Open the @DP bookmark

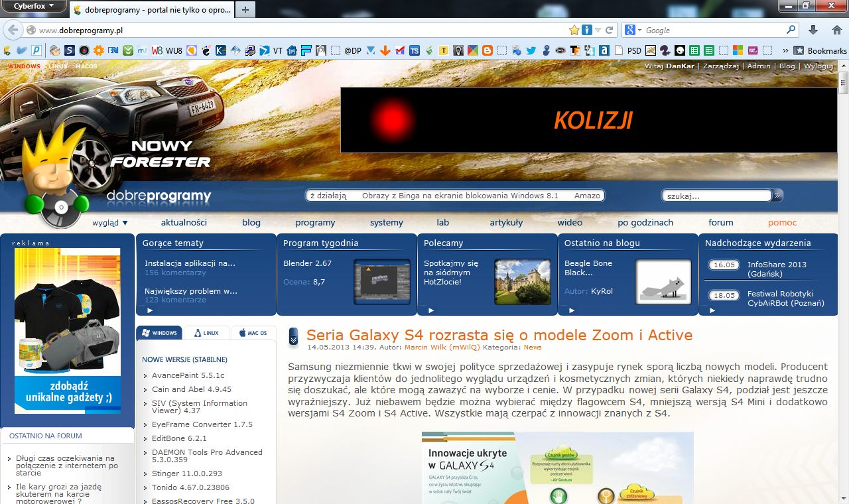click(353, 50)
